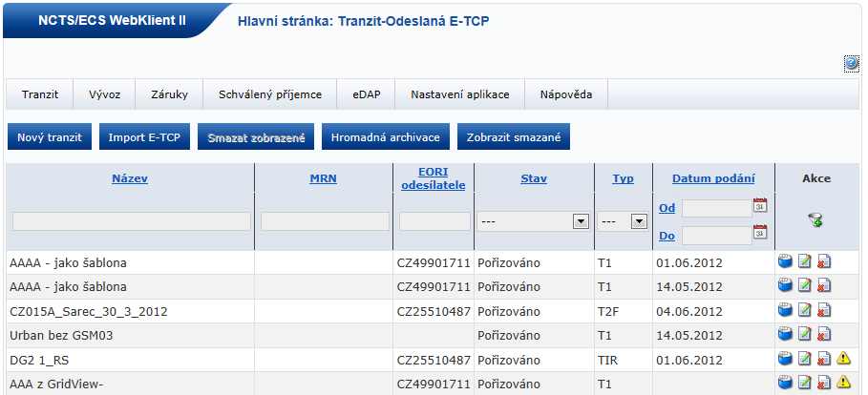This screenshot has width=868, height=395.
Task: Click delete icon for Urban bez GSM03 row
Action: click(823, 334)
